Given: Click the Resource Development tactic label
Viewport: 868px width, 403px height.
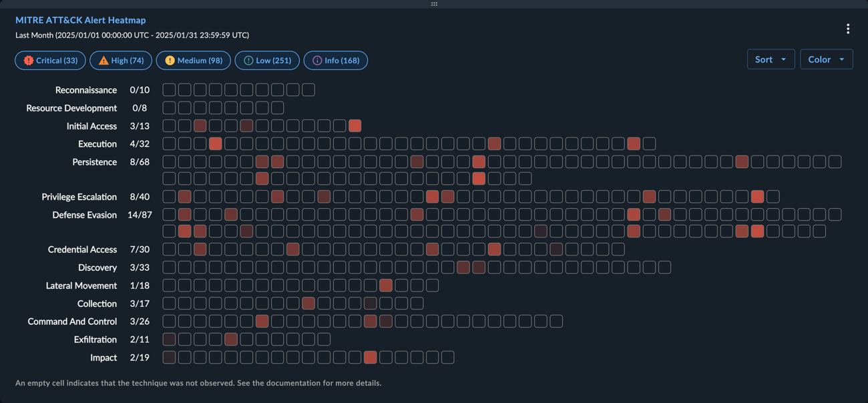Looking at the screenshot, I should (71, 108).
